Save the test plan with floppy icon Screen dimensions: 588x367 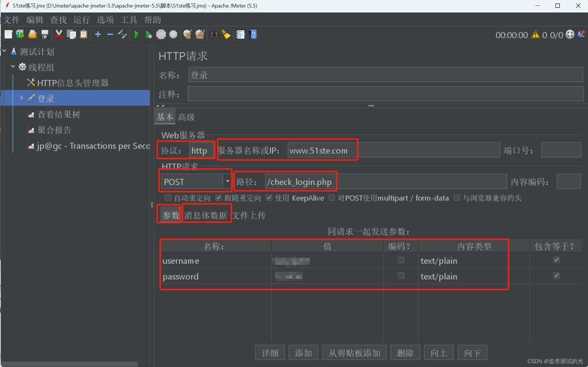(45, 35)
